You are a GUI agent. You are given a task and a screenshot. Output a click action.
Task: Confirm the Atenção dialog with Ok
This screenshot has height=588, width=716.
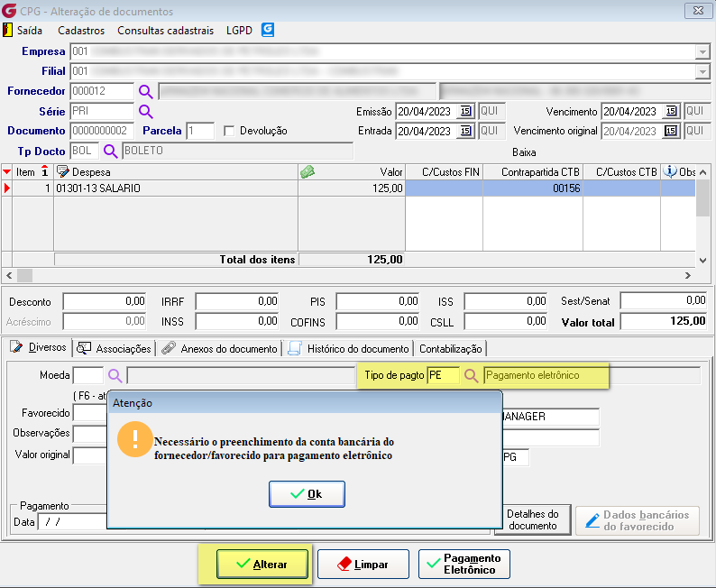pyautogui.click(x=307, y=494)
